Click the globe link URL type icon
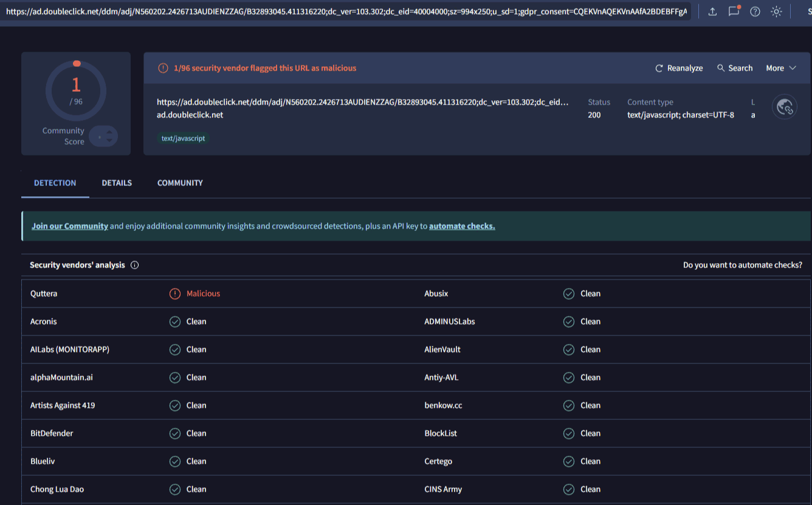812x505 pixels. coord(785,107)
